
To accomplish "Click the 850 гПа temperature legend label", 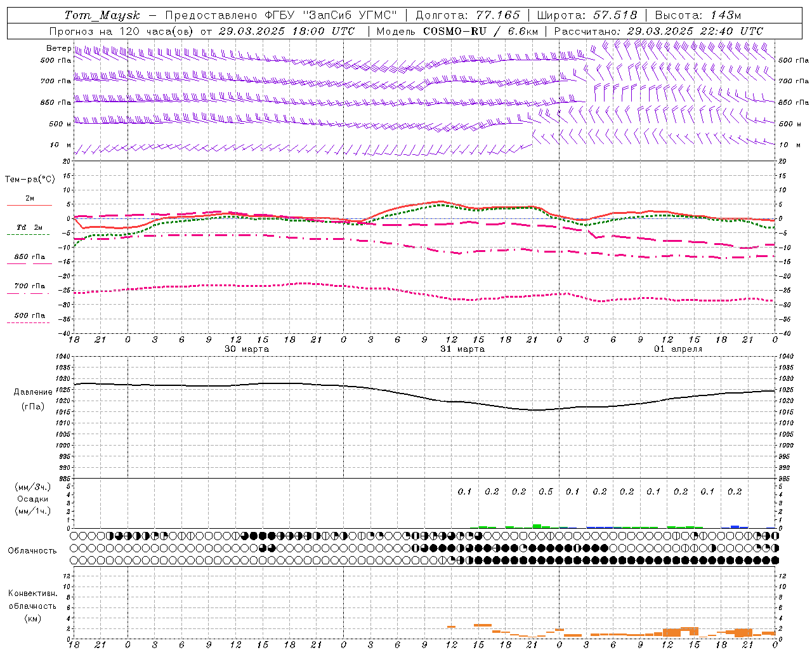I will pos(30,257).
